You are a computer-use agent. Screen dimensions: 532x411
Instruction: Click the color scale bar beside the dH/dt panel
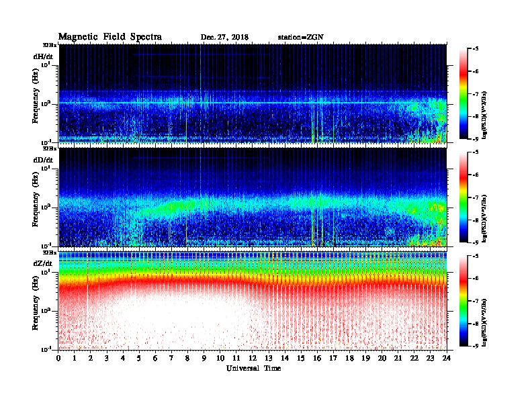(x=463, y=93)
